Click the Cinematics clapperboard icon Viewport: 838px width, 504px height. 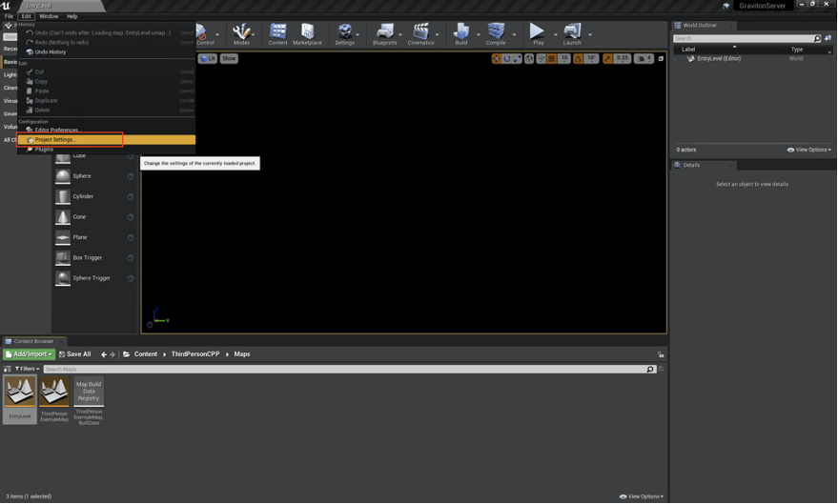420,33
